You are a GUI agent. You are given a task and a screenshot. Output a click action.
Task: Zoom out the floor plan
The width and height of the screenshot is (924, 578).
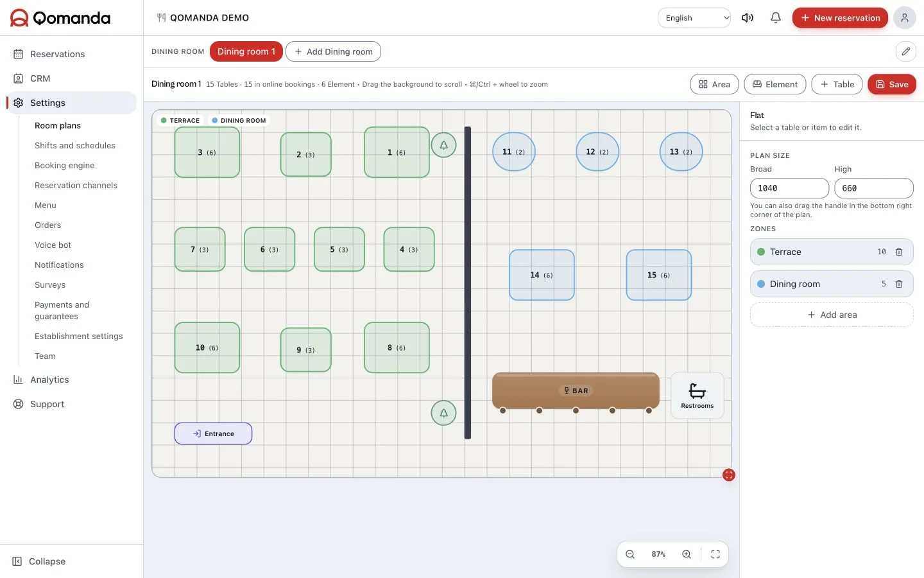tap(630, 554)
